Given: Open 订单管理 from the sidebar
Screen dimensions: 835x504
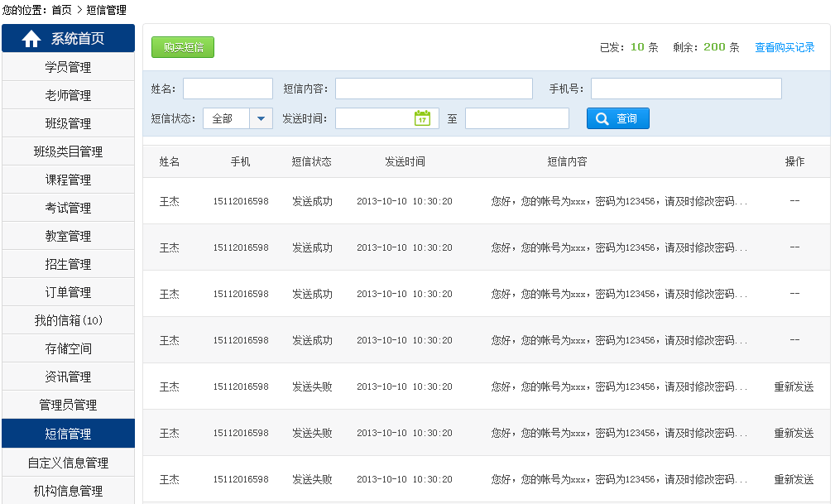Looking at the screenshot, I should coord(68,292).
